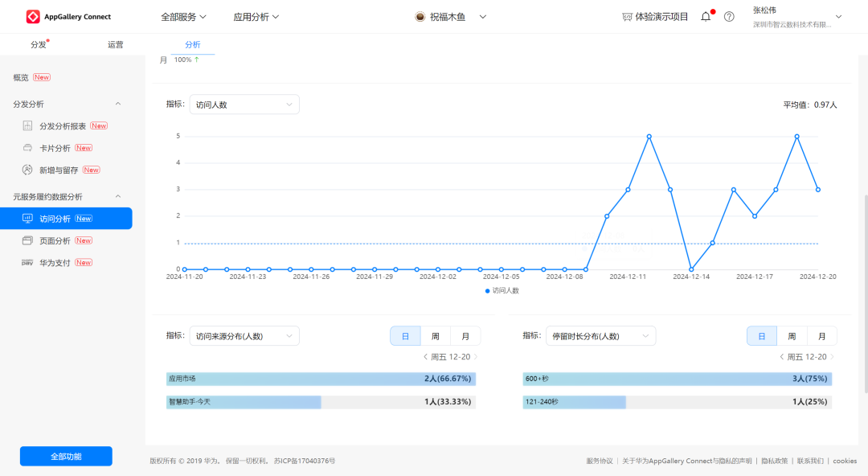Switch stay duration chart to 月 view
This screenshot has height=476, width=868.
(821, 335)
